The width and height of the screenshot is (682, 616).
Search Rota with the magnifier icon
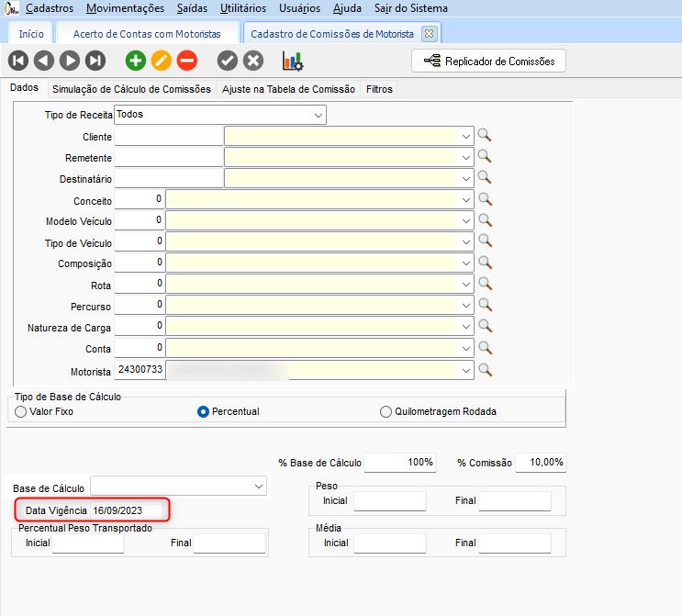tap(485, 284)
